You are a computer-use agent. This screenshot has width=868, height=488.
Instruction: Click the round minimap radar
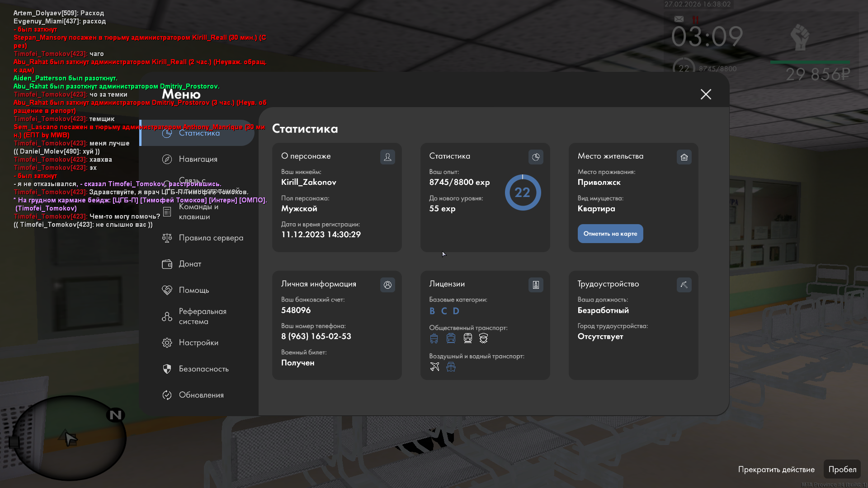point(69,437)
